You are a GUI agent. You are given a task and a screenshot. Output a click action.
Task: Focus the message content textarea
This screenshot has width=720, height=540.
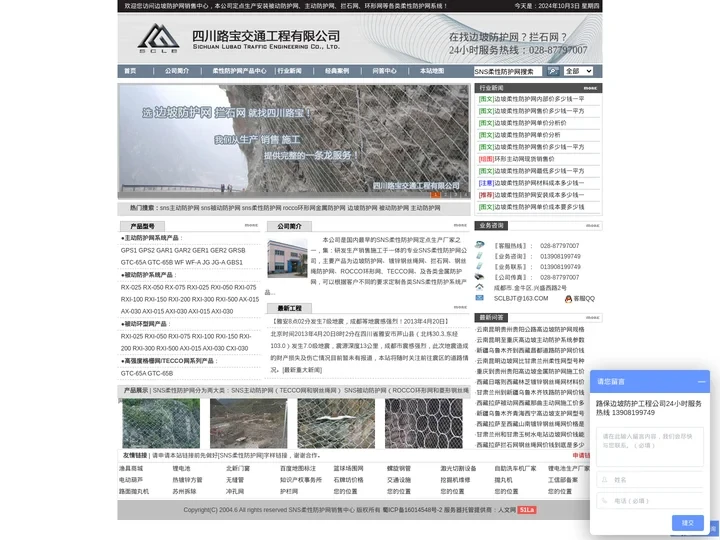(650, 446)
